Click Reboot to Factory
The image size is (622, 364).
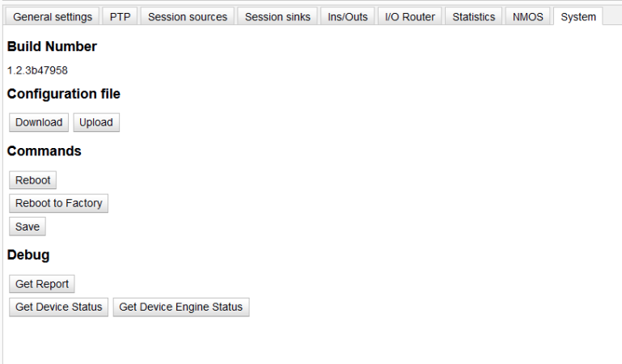58,203
